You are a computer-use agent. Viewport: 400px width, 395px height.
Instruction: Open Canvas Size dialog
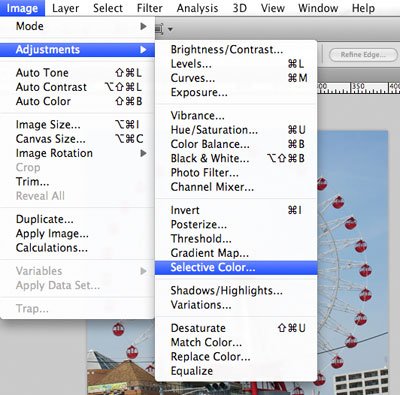point(77,139)
